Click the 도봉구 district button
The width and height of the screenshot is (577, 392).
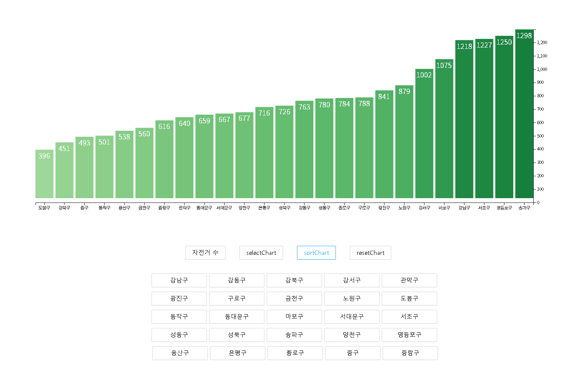(x=409, y=299)
